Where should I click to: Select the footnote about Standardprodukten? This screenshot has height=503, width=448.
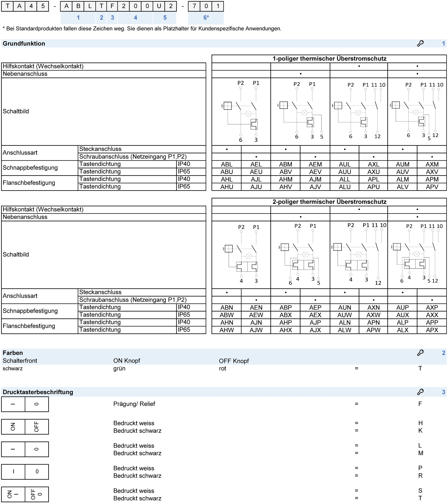tap(142, 29)
